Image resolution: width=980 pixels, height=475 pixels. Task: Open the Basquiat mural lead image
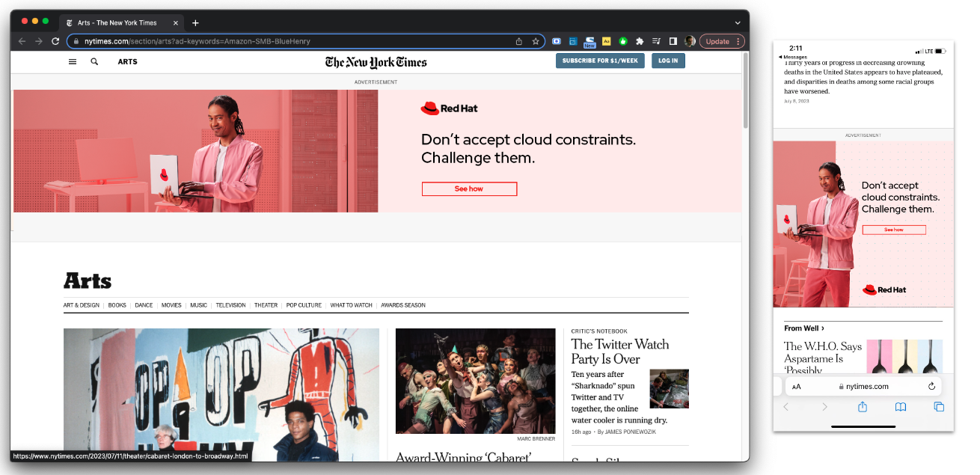[x=221, y=394]
